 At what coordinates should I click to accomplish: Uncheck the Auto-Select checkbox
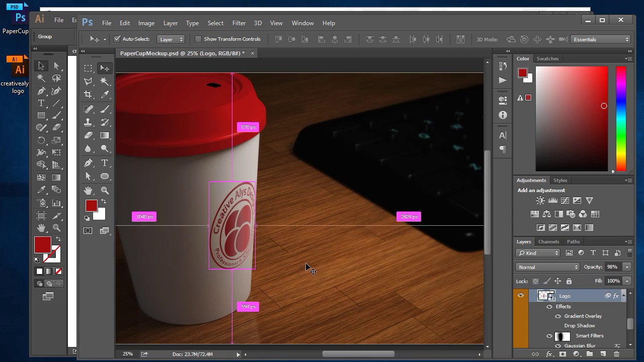[x=117, y=39]
